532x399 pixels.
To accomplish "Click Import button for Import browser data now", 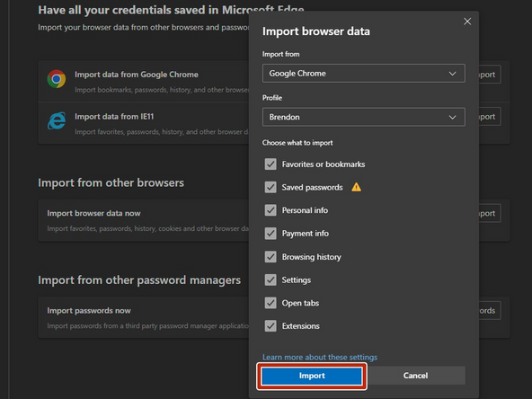I will click(490, 213).
